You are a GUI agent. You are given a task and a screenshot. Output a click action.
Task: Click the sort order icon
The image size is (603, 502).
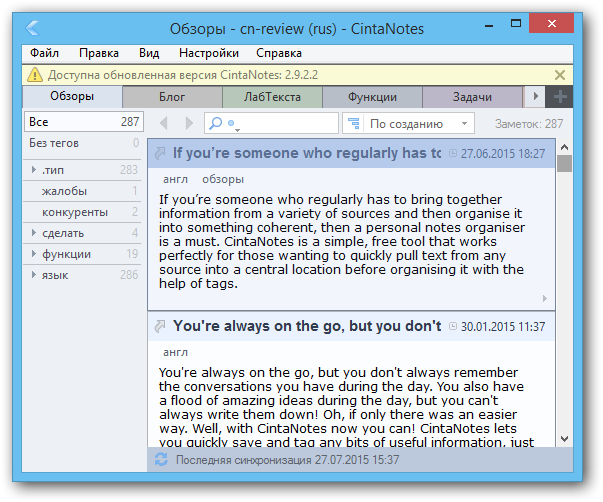(x=353, y=123)
